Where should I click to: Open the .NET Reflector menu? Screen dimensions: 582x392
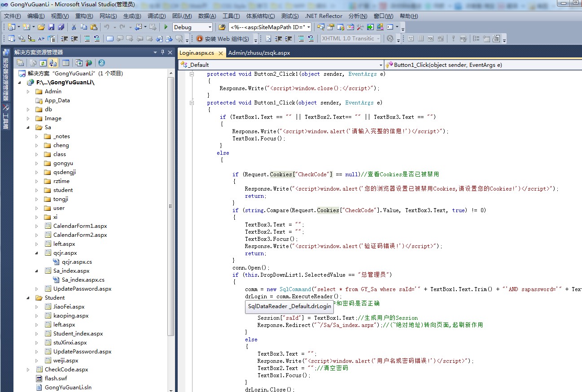(324, 16)
